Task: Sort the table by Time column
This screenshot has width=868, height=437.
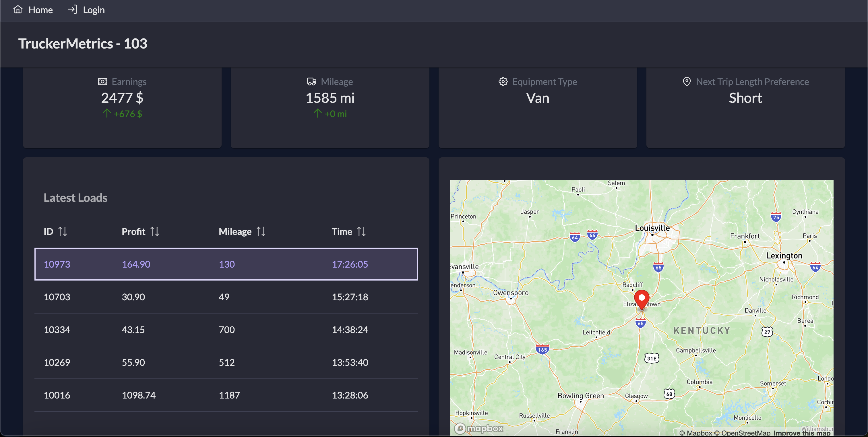Action: click(x=361, y=231)
